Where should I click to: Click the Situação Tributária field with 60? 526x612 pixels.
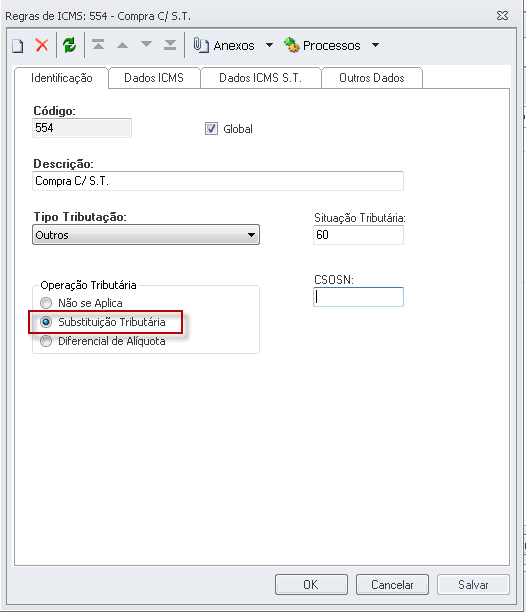(x=358, y=235)
